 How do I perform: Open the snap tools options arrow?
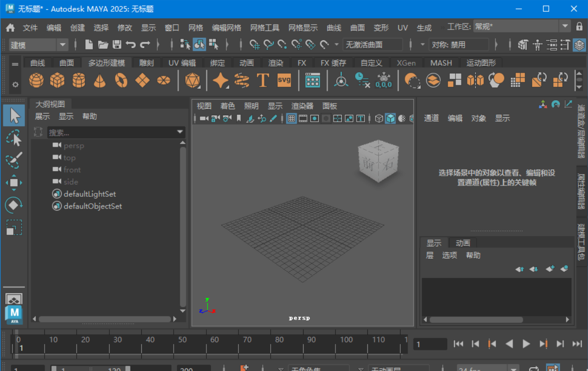click(x=336, y=45)
